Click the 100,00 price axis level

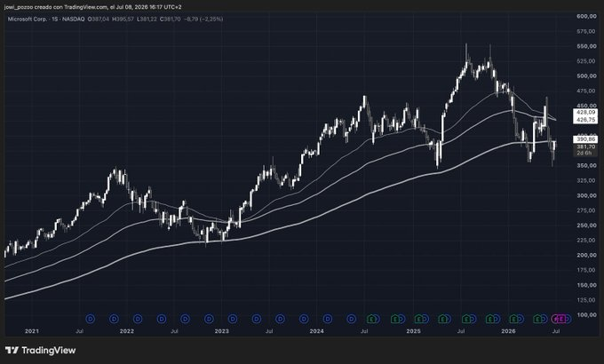[586, 314]
